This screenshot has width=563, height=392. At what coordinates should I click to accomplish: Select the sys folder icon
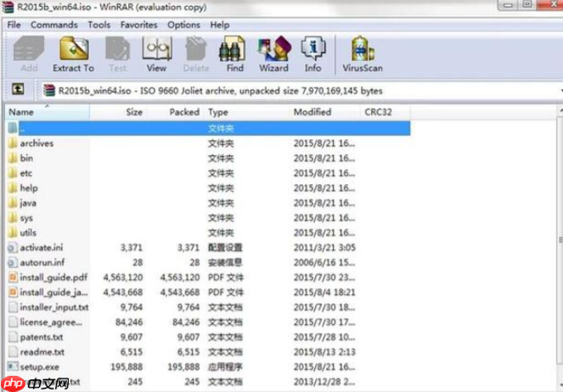[13, 218]
